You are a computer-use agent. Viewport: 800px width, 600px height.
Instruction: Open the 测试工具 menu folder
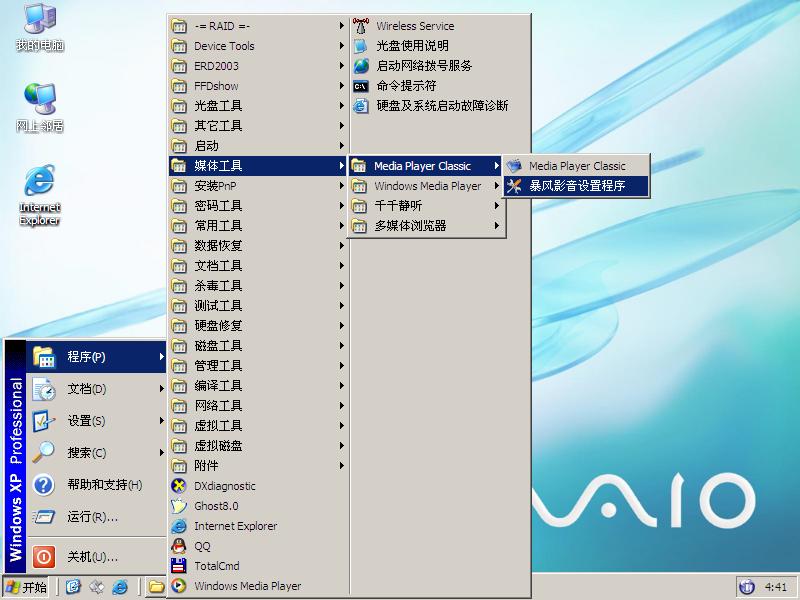pyautogui.click(x=259, y=306)
